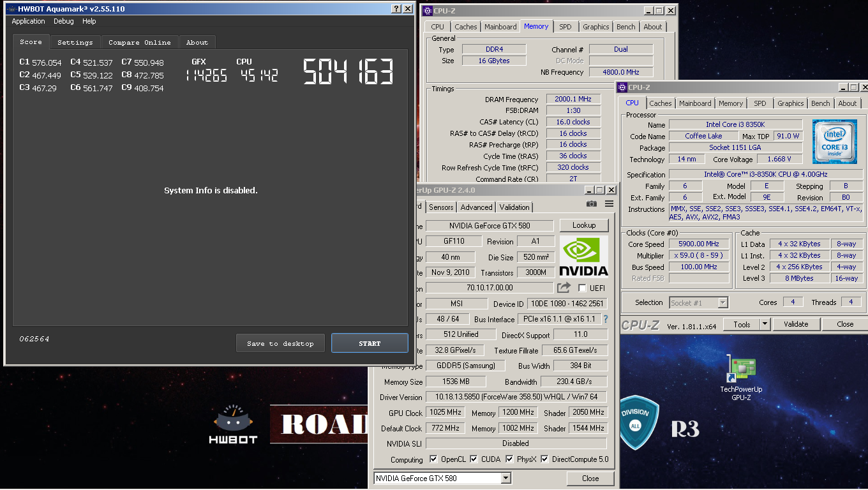Image resolution: width=868 pixels, height=490 pixels.
Task: Click the DRAM Frequency 2000.1 MHz field
Action: [573, 99]
